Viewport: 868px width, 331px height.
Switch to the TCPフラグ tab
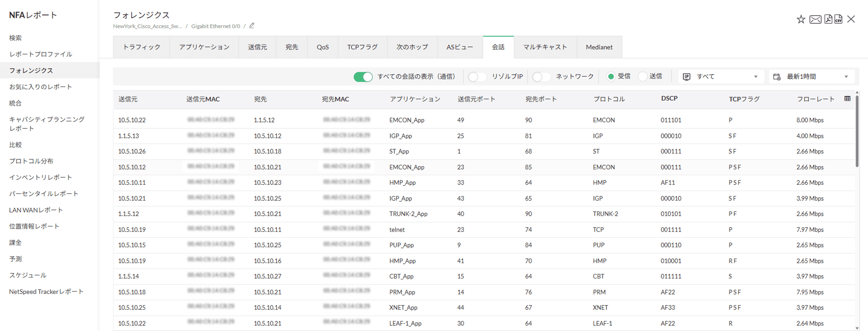362,47
